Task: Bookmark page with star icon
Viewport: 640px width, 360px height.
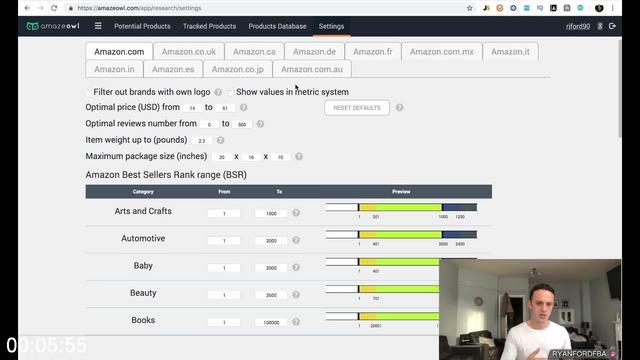Action: 469,8
